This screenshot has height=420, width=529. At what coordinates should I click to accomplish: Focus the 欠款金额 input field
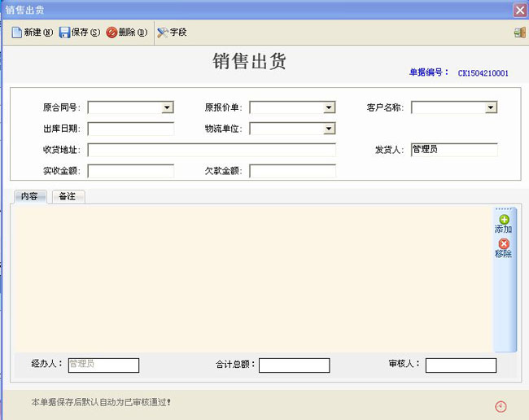292,171
